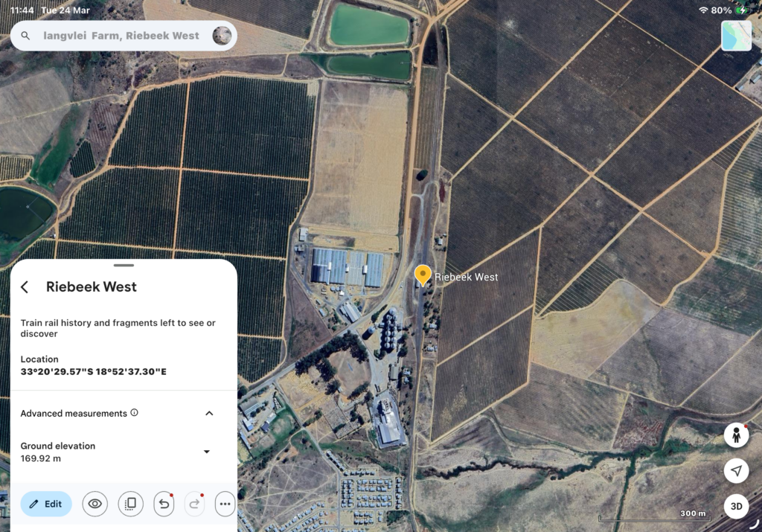Open the copy/duplicate placemark icon
Viewport: 762px width, 532px height.
point(130,504)
